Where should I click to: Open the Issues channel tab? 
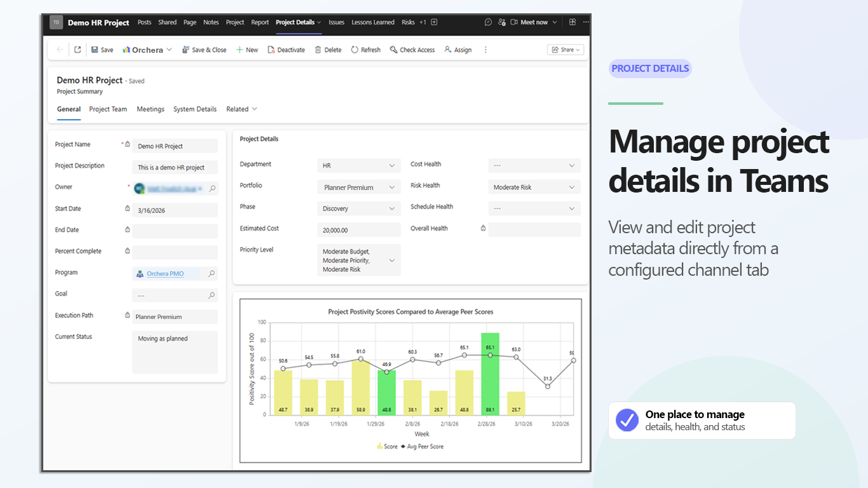[336, 22]
